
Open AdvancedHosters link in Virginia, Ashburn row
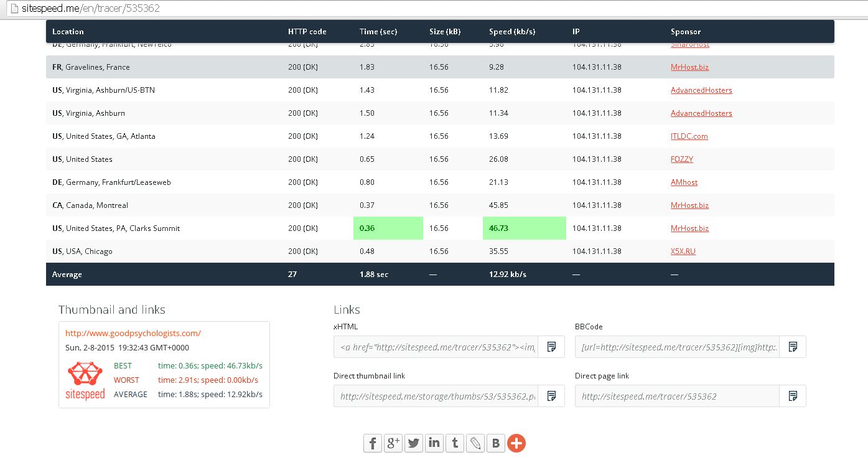tap(701, 113)
